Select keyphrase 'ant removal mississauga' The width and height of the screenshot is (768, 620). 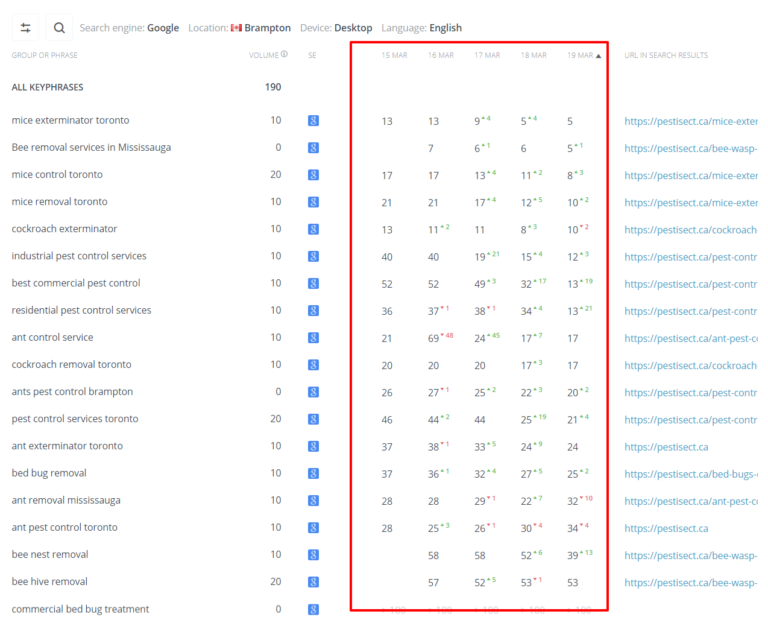66,501
